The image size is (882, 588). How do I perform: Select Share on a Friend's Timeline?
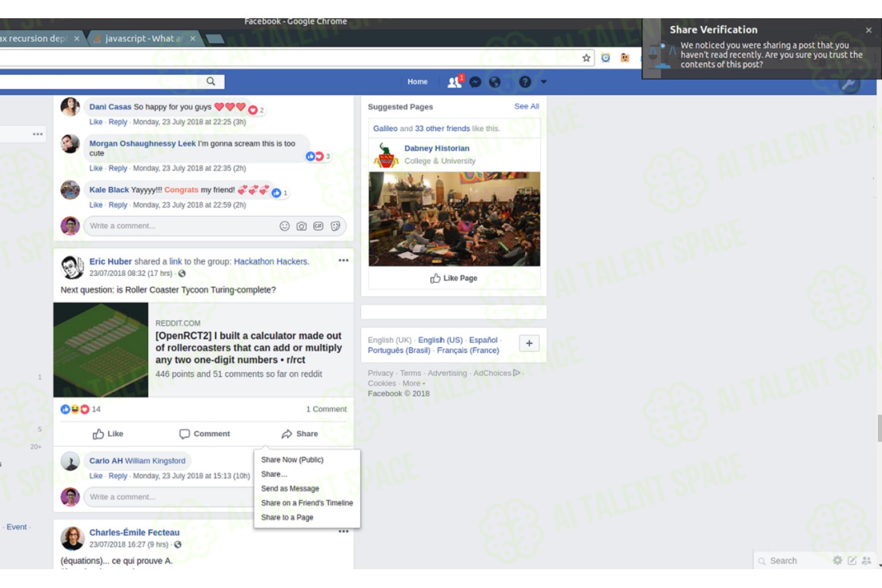point(307,503)
